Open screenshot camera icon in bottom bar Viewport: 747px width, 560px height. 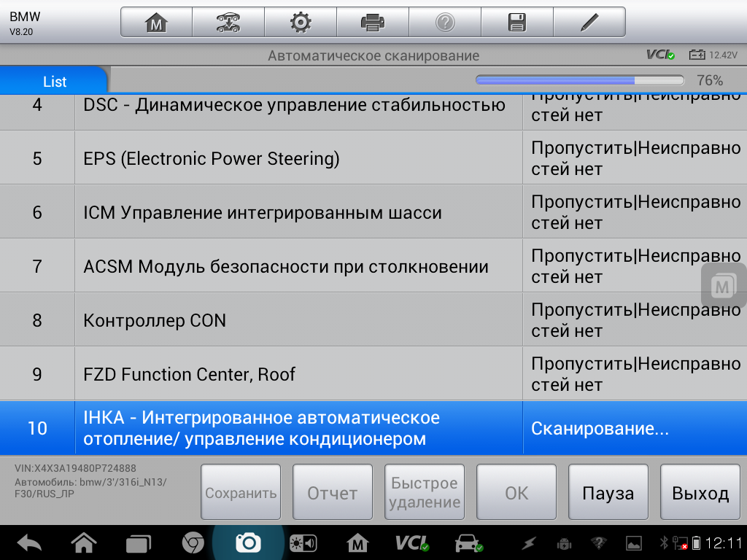click(248, 542)
